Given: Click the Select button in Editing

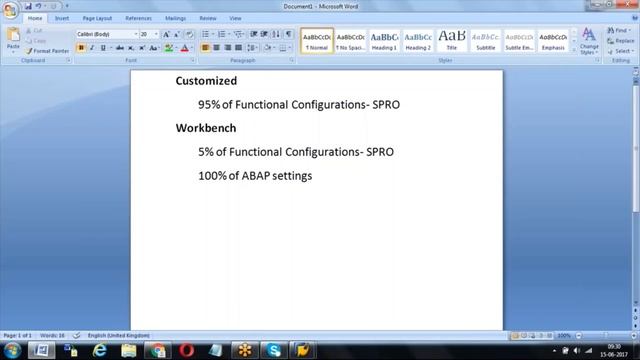Looking at the screenshot, I should coord(620,51).
